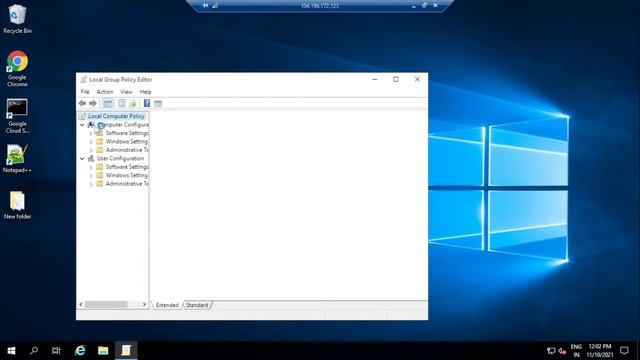Screen dimensions: 640x360
Task: Expand Windows Settings under Computer Configuration
Action: (91, 142)
